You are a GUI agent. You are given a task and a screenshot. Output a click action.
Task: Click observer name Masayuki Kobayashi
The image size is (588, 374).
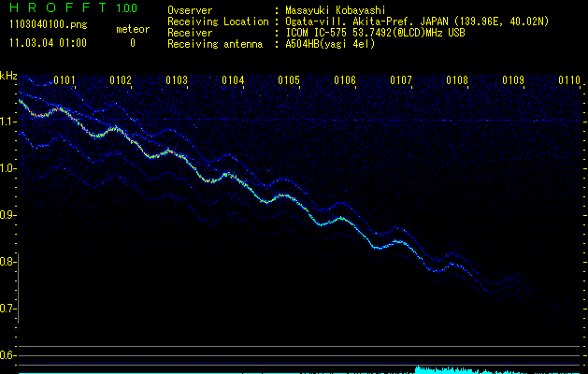point(336,10)
